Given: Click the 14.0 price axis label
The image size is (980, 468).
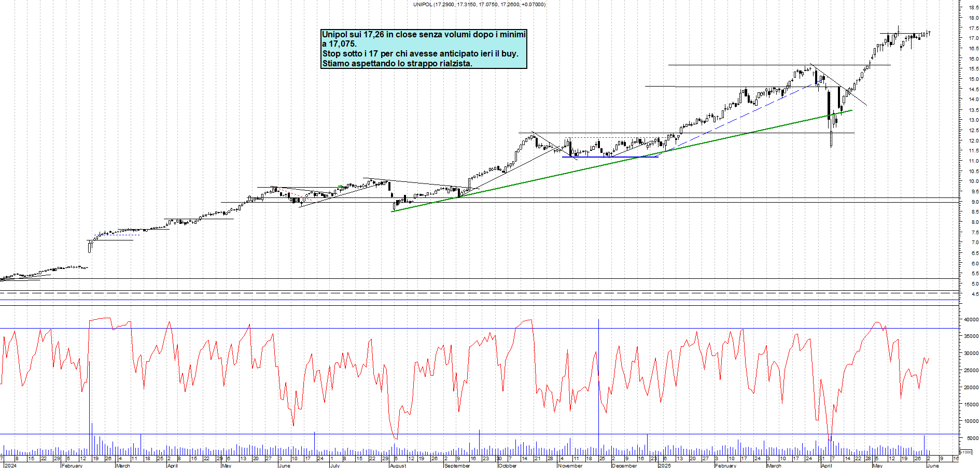Looking at the screenshot, I should click(974, 100).
